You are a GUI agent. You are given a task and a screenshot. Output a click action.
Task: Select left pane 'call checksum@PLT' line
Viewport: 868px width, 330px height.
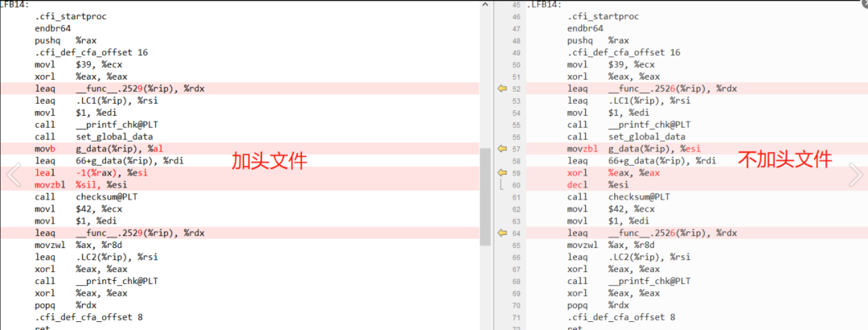(x=88, y=197)
